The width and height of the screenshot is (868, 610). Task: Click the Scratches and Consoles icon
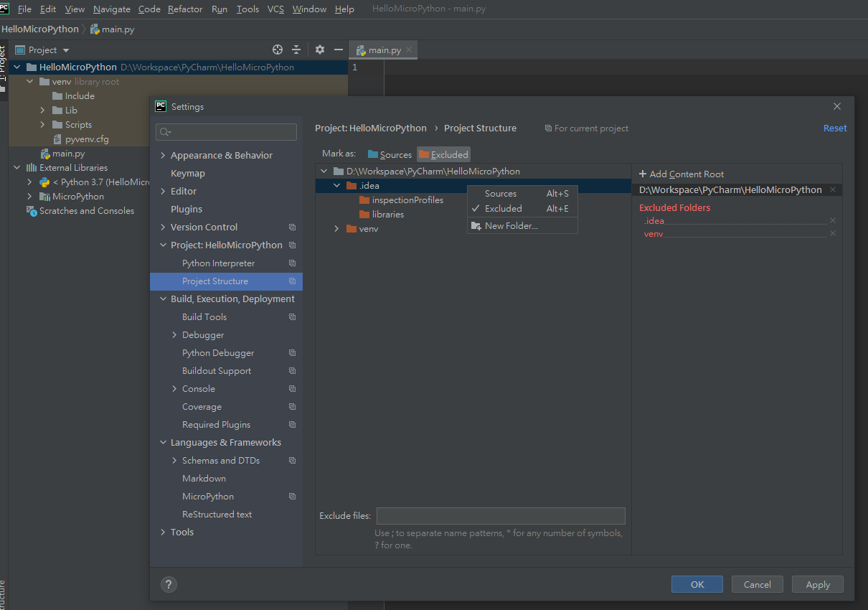(x=32, y=211)
